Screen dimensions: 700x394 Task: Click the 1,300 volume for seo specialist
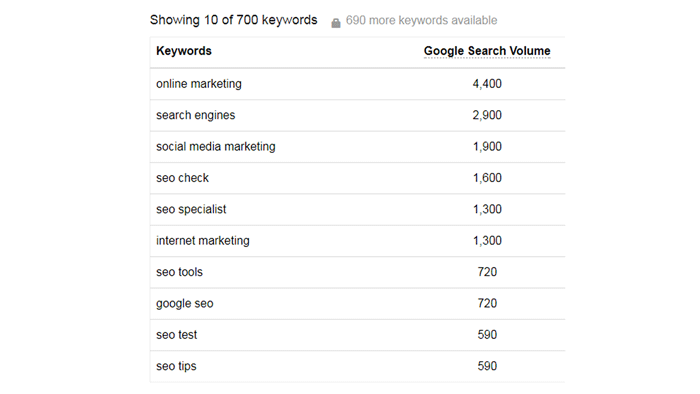click(x=487, y=209)
